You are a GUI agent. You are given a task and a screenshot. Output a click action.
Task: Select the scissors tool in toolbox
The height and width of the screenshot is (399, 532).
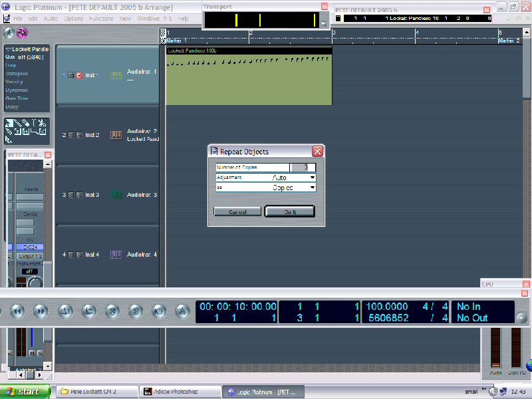[x=41, y=123]
